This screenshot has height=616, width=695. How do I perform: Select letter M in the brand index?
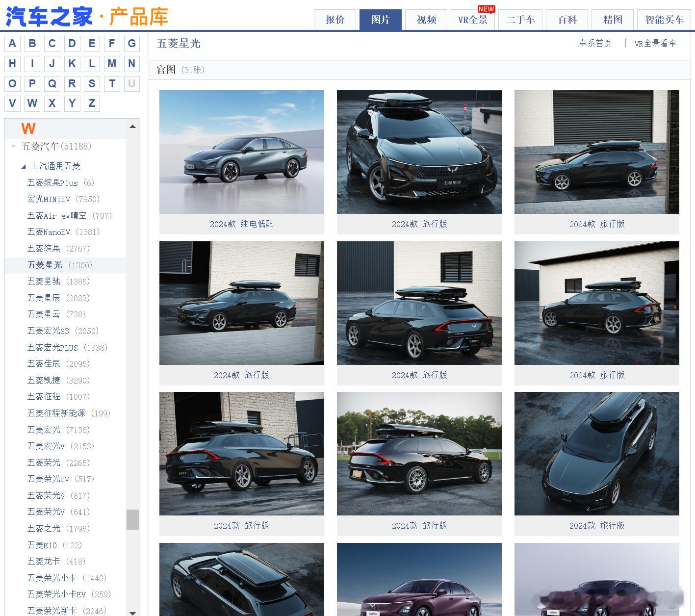coord(112,64)
